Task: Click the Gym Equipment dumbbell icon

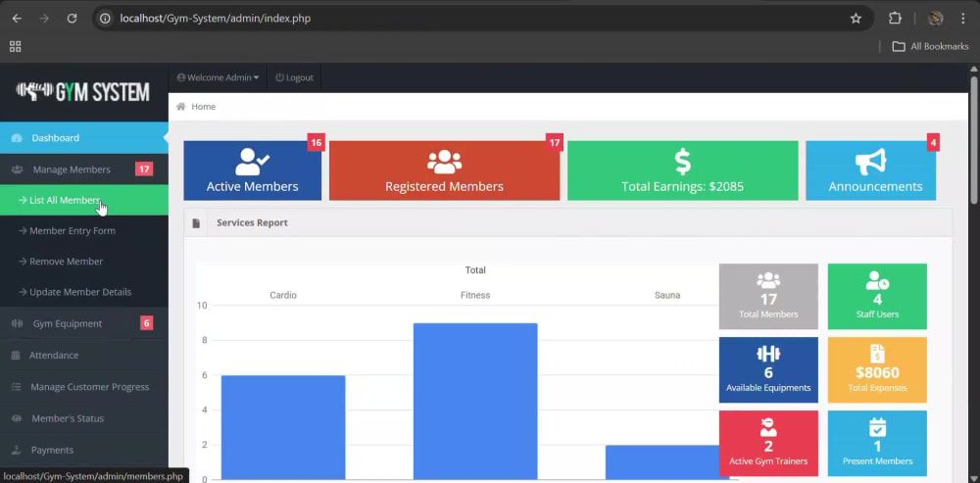Action: coord(17,323)
